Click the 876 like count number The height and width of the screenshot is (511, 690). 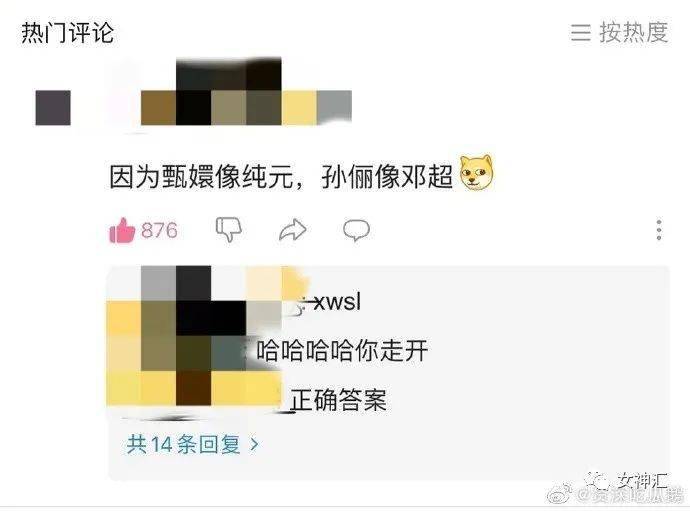[159, 230]
